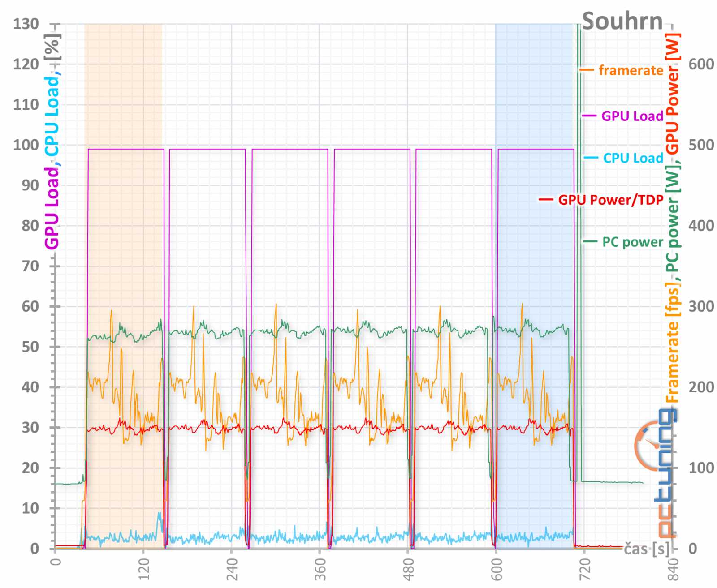This screenshot has height=588, width=717.
Task: Click the 'Framerate [fps]' right axis title
Action: pos(672,343)
